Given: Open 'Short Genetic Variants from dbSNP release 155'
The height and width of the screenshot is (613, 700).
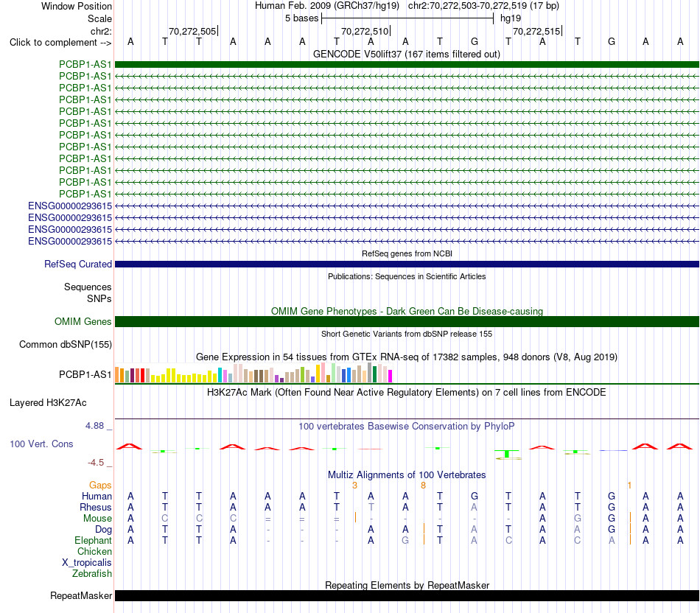Looking at the screenshot, I should (407, 334).
